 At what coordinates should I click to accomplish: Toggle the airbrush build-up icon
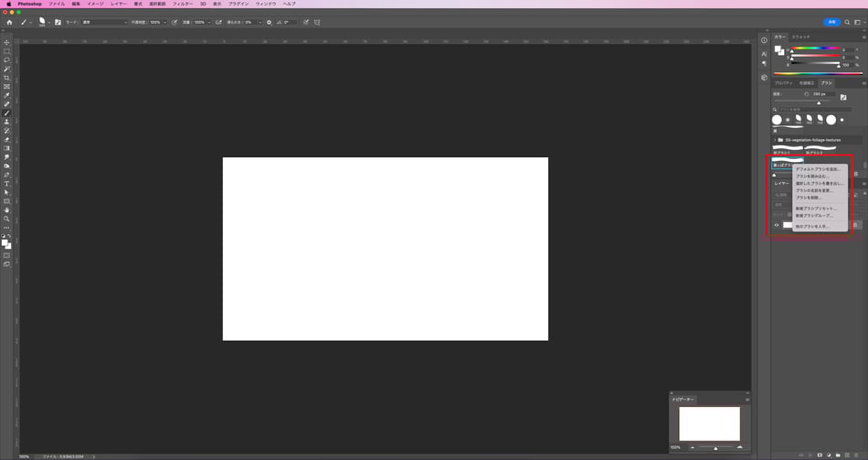pyautogui.click(x=218, y=22)
